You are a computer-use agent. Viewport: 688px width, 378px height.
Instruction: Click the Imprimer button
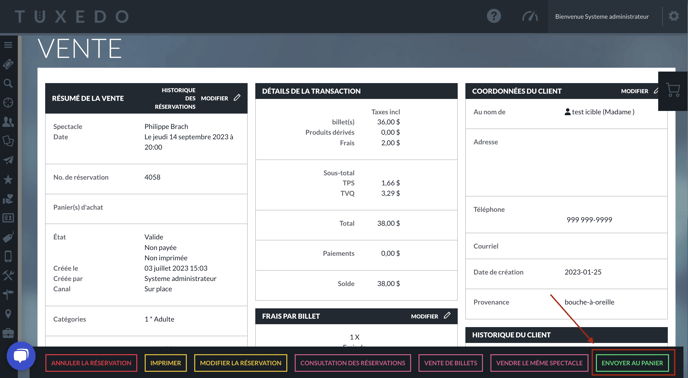pos(166,363)
